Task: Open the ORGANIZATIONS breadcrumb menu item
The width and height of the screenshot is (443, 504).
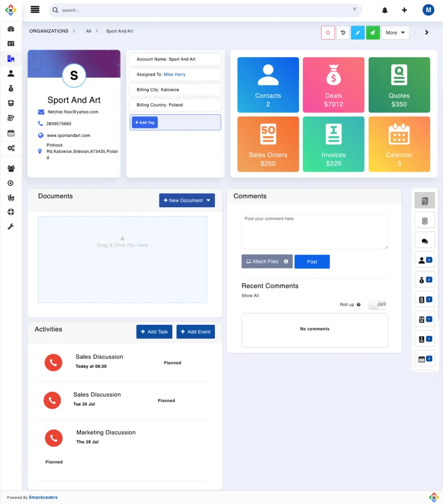Action: coord(49,31)
